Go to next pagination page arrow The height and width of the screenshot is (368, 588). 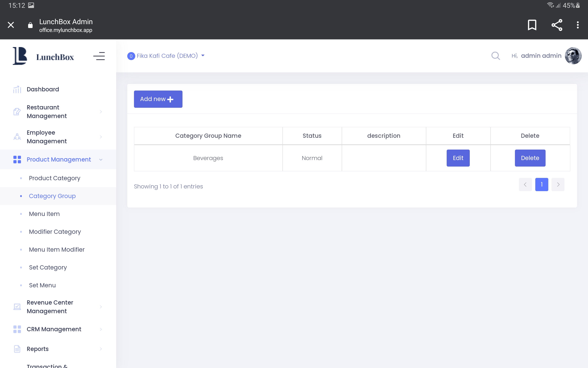pyautogui.click(x=558, y=184)
